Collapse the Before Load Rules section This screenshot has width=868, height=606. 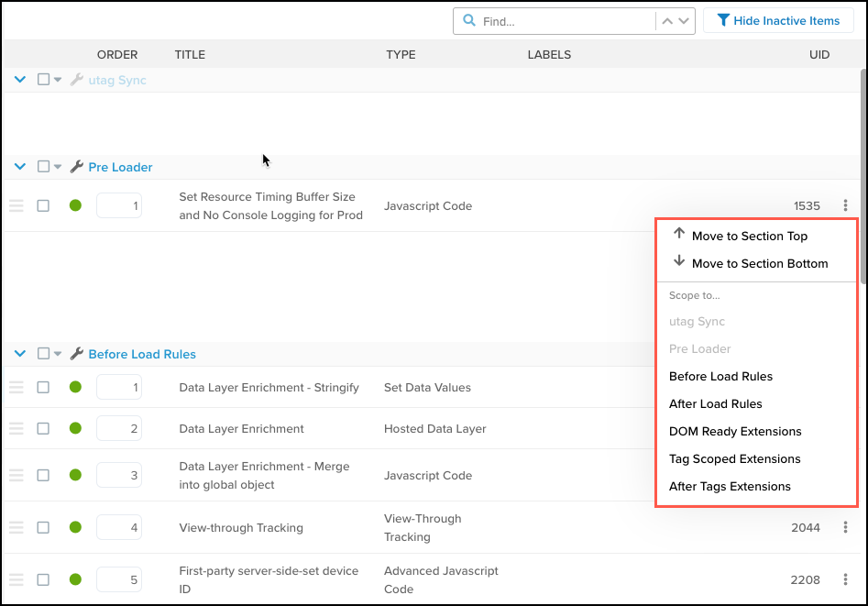(x=19, y=354)
